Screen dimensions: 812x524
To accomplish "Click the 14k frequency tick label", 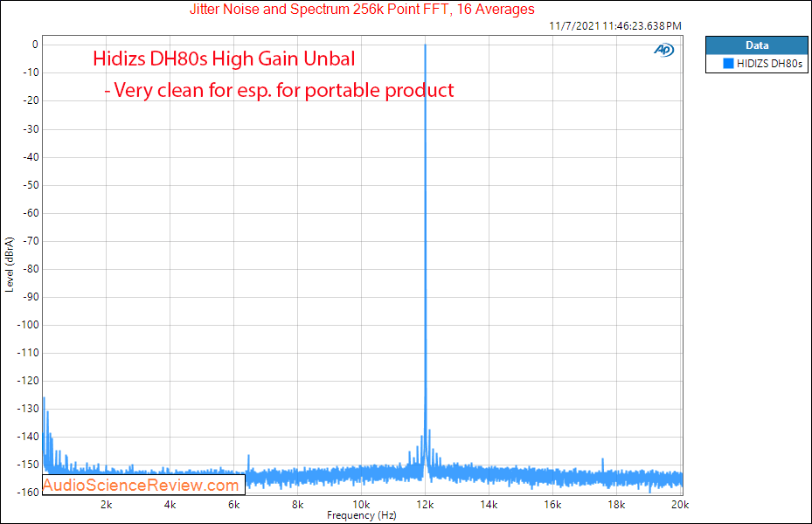I will pos(489,505).
